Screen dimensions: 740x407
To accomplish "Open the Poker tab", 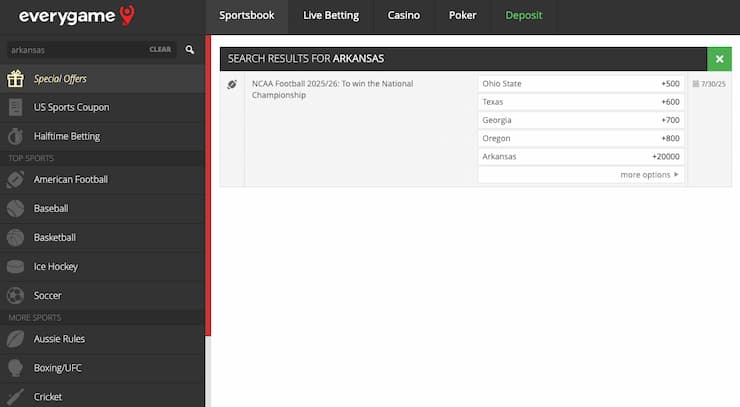I will coord(462,16).
